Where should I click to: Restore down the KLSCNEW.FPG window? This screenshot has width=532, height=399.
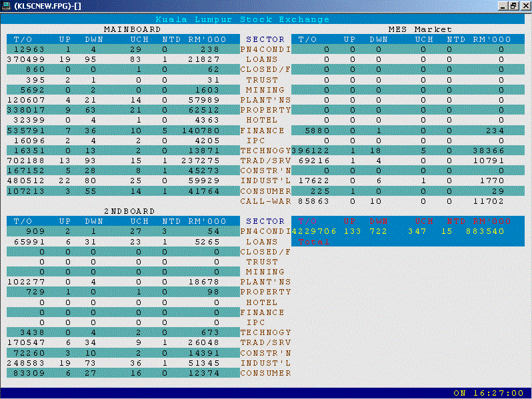point(513,6)
